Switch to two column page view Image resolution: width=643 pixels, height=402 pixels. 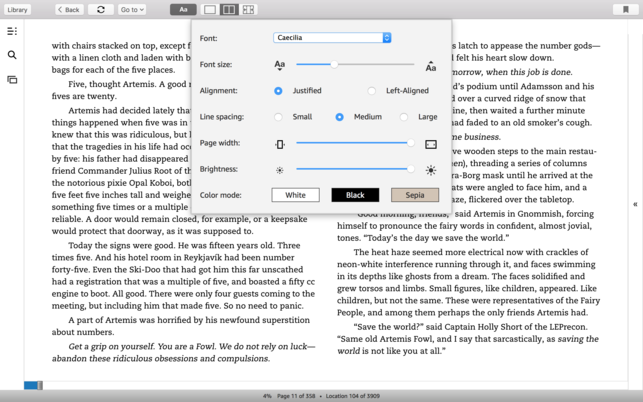(x=229, y=9)
